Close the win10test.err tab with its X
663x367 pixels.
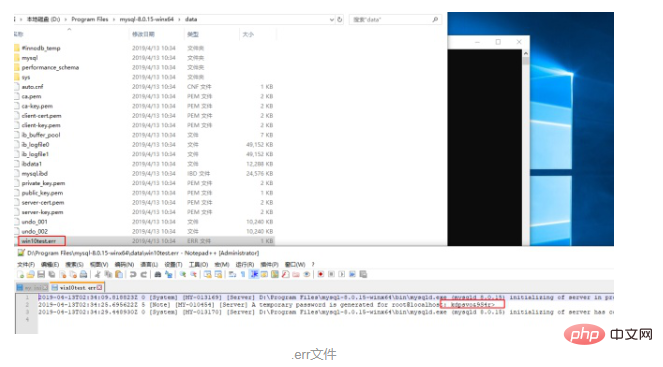click(x=99, y=288)
